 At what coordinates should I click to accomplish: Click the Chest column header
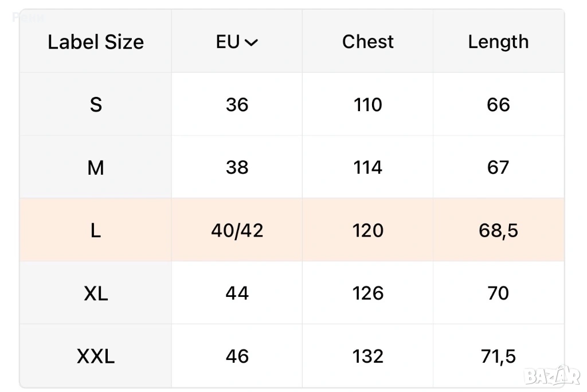click(x=367, y=42)
